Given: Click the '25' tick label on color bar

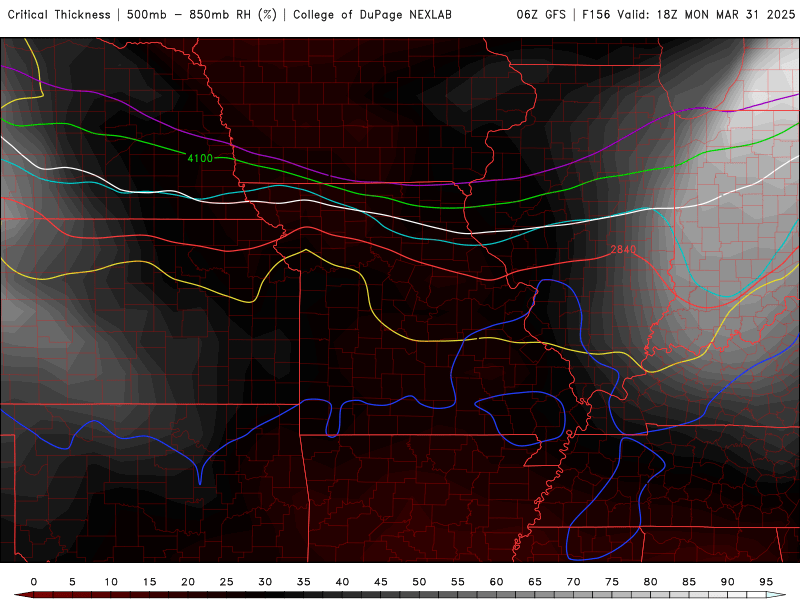Looking at the screenshot, I should pyautogui.click(x=227, y=582).
